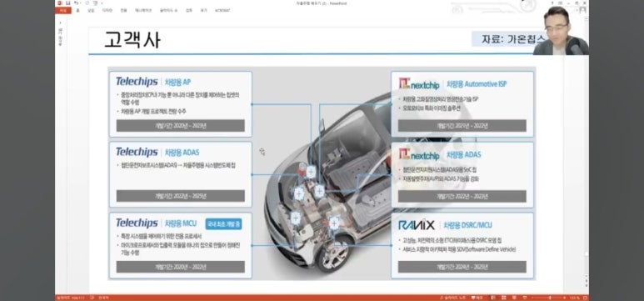Select the Telechips 차량용 MCU box heading
The height and width of the screenshot is (301, 644).
[x=156, y=223]
